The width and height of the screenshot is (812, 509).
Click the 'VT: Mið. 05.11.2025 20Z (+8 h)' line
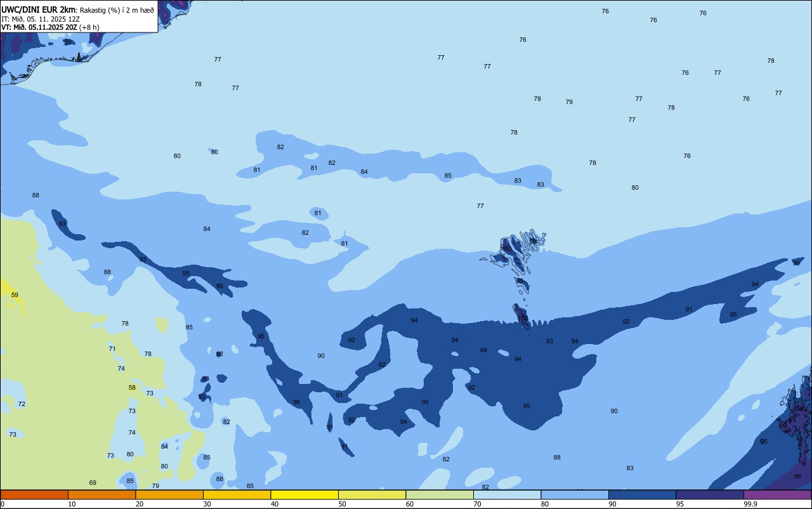50,27
